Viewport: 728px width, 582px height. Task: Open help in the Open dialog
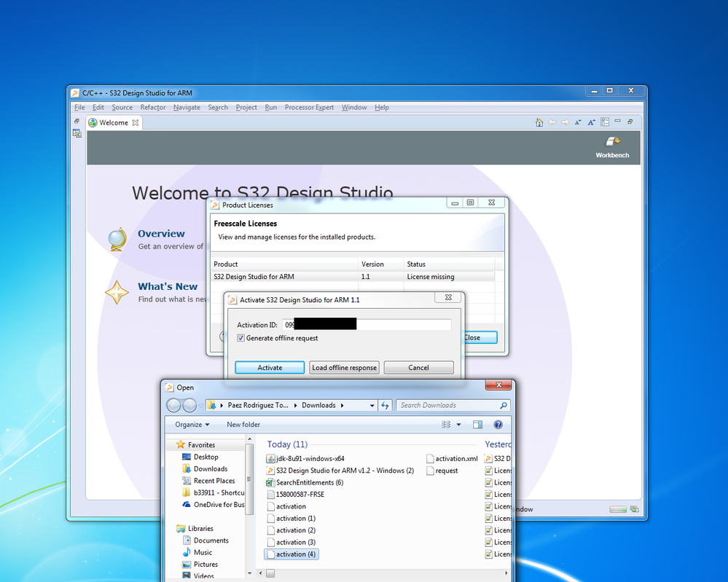[498, 425]
